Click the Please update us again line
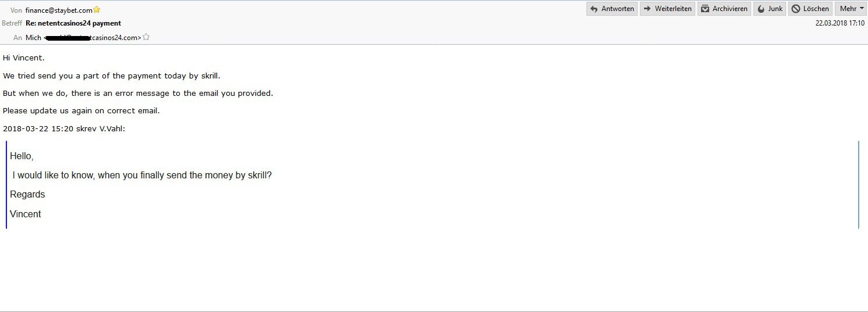 coord(81,110)
